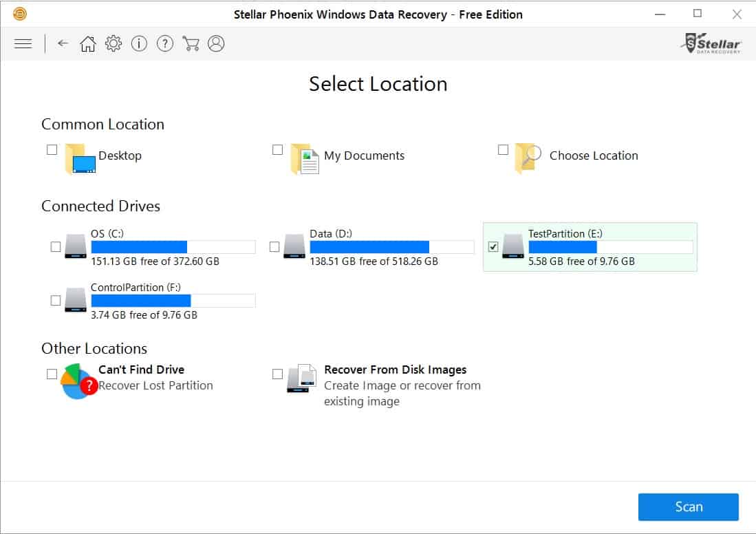The height and width of the screenshot is (534, 756).
Task: Click '5.58 GB free of 9.76 GB' text
Action: click(581, 261)
